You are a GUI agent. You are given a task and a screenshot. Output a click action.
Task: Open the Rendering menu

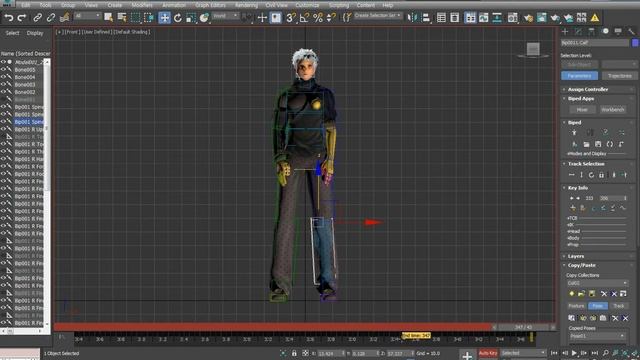coord(246,5)
